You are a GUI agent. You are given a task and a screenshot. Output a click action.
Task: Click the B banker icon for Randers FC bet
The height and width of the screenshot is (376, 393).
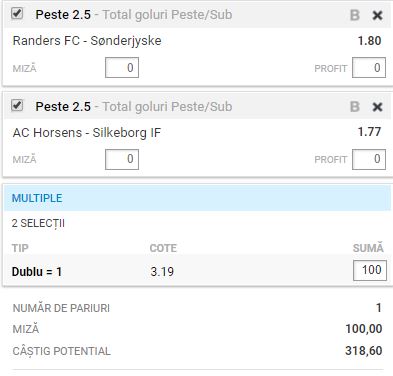pos(355,15)
